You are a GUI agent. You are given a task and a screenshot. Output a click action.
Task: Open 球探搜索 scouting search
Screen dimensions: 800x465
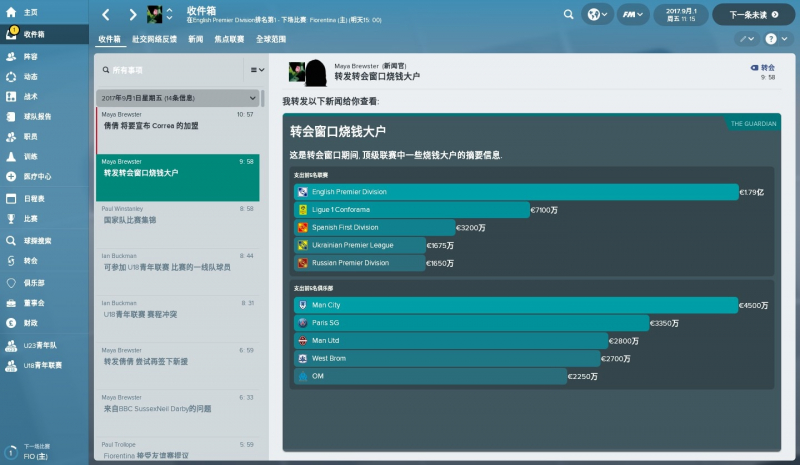tap(37, 240)
